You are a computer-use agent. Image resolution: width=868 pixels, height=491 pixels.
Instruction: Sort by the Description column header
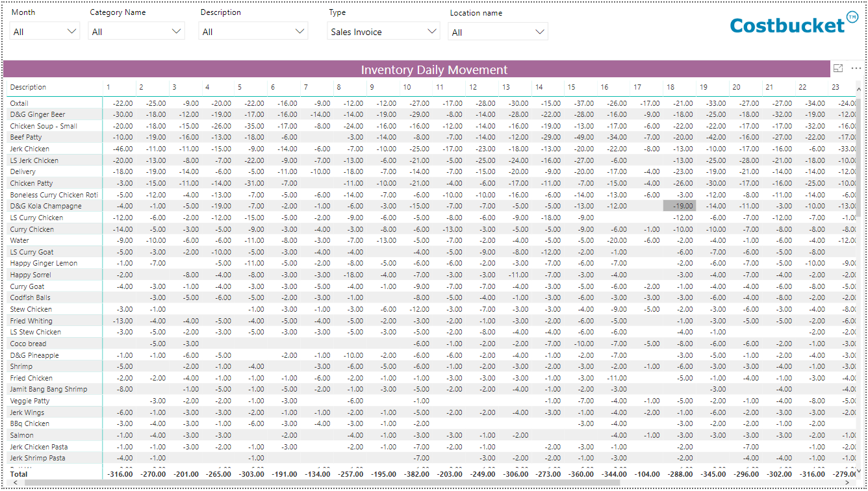click(28, 87)
